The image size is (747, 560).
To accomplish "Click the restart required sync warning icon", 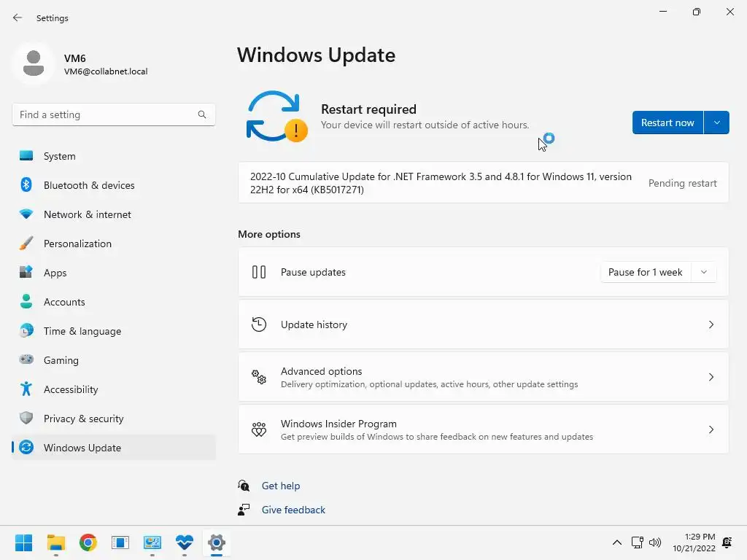I will (x=276, y=117).
